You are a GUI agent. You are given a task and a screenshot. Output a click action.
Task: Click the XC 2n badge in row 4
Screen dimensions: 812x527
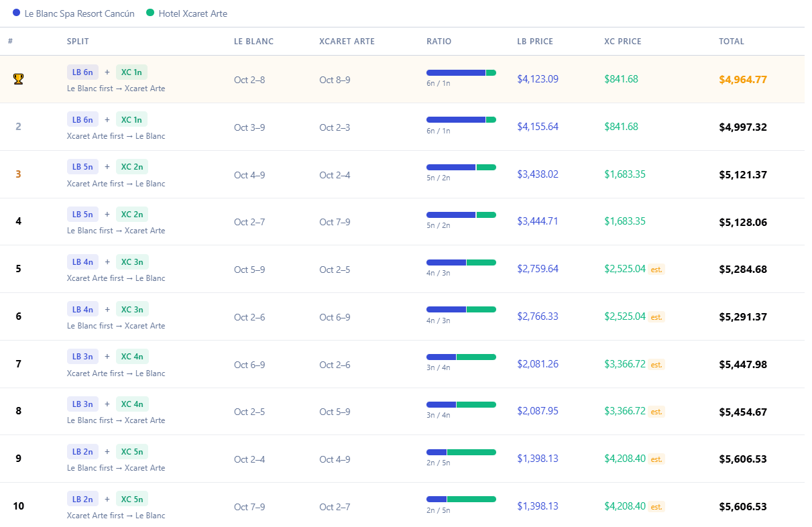[132, 215]
